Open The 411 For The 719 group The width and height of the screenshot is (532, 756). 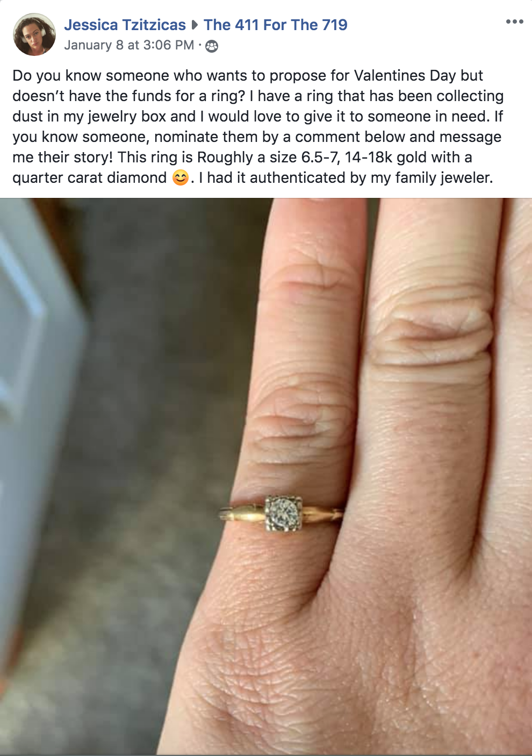tap(275, 25)
